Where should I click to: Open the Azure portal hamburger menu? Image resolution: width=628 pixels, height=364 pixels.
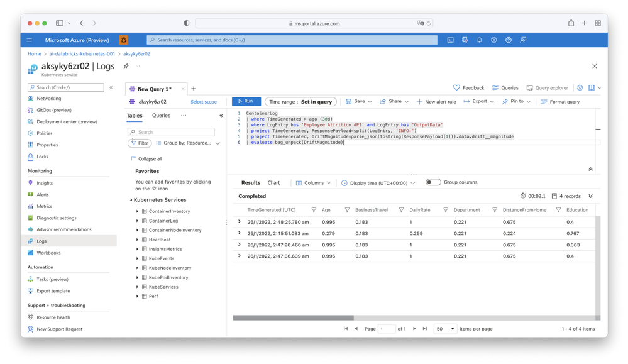tap(30, 40)
